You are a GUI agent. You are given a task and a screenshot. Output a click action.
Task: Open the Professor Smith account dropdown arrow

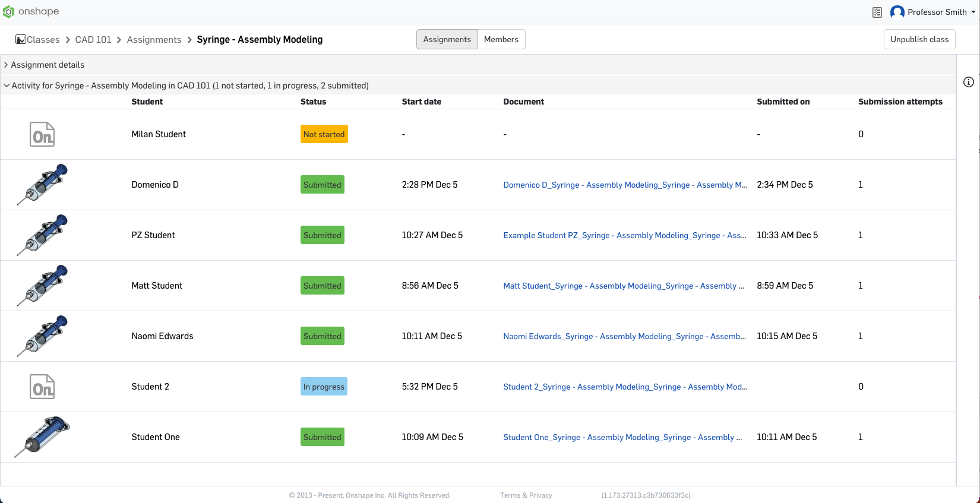tap(973, 12)
